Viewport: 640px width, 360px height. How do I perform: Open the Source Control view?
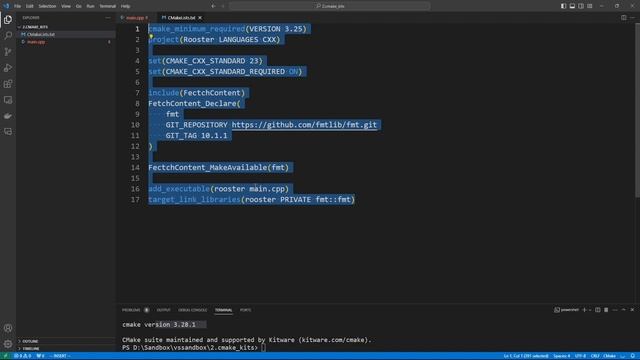pyautogui.click(x=8, y=51)
